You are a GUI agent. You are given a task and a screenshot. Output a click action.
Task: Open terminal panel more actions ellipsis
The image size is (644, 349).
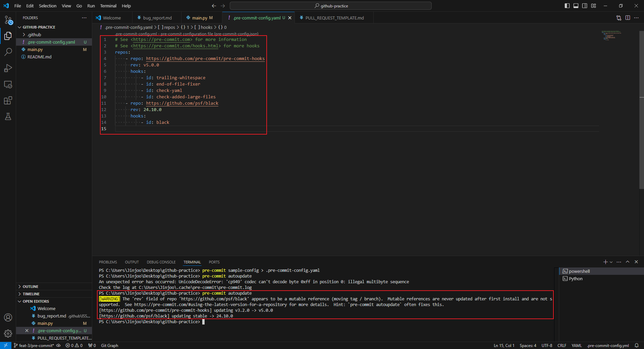pyautogui.click(x=619, y=262)
